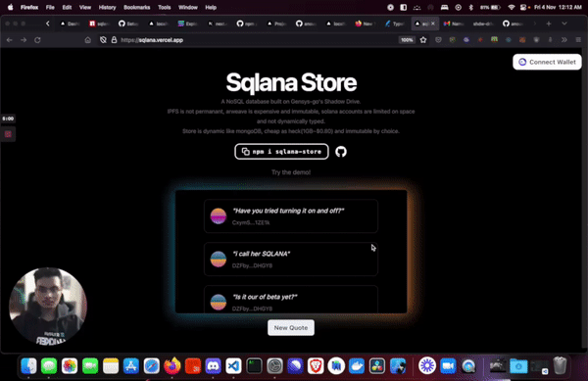The height and width of the screenshot is (381, 588).
Task: Switch to the Proje... tab
Action: point(276,24)
